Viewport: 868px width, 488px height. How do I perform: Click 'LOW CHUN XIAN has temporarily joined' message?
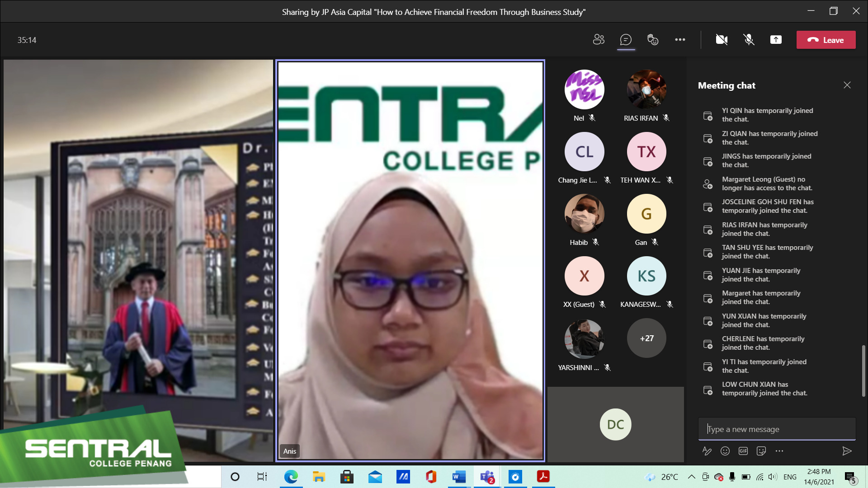pos(764,389)
